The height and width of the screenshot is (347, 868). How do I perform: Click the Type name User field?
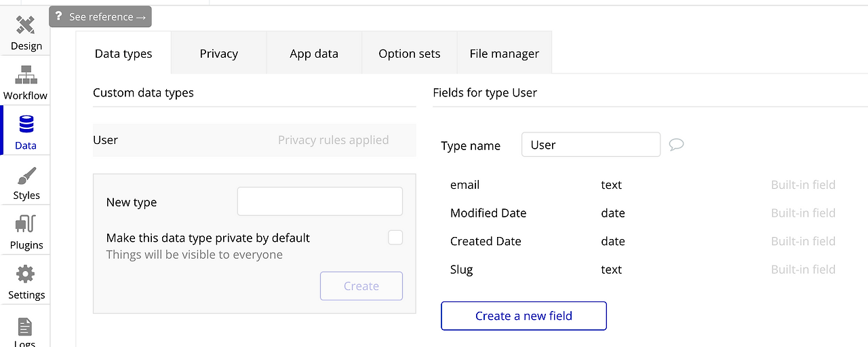pyautogui.click(x=590, y=145)
